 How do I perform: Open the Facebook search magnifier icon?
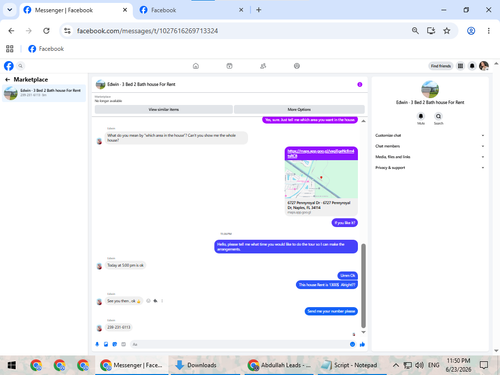pos(20,66)
